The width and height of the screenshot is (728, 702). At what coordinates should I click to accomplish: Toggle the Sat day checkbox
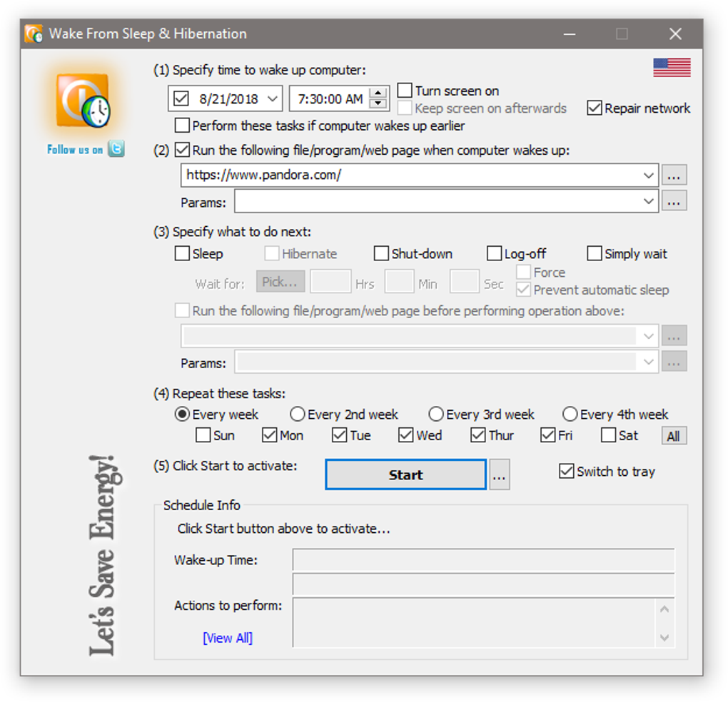tap(608, 434)
